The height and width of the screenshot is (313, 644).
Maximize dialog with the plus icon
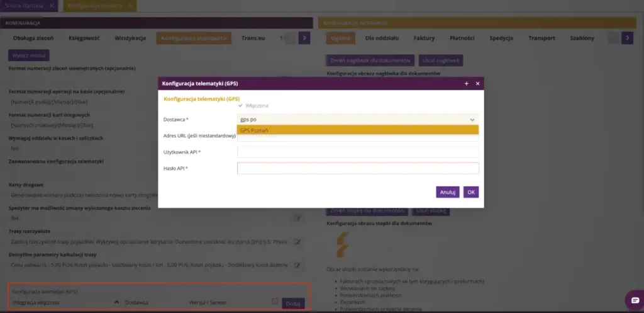click(x=466, y=83)
